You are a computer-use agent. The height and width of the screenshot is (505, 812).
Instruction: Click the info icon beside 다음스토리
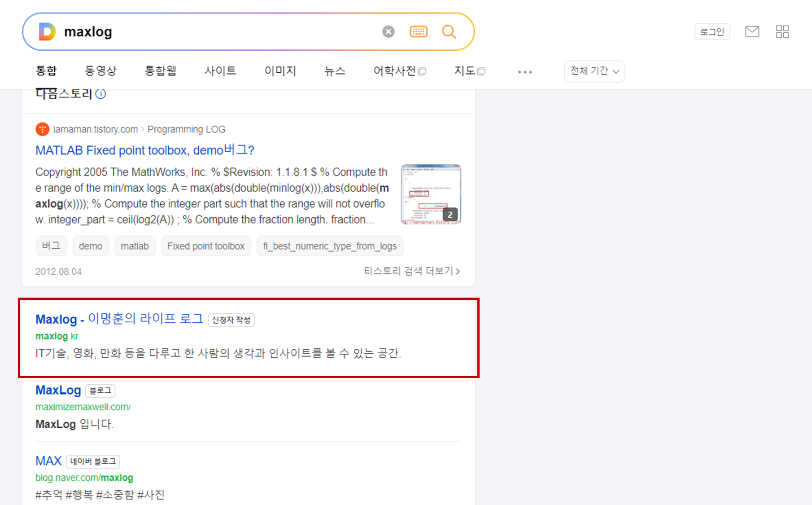100,94
